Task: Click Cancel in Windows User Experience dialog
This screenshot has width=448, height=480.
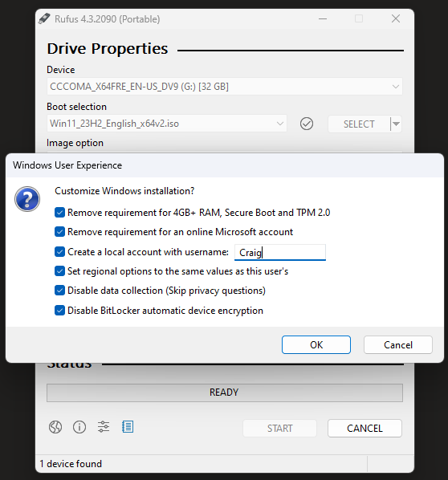Action: click(398, 344)
